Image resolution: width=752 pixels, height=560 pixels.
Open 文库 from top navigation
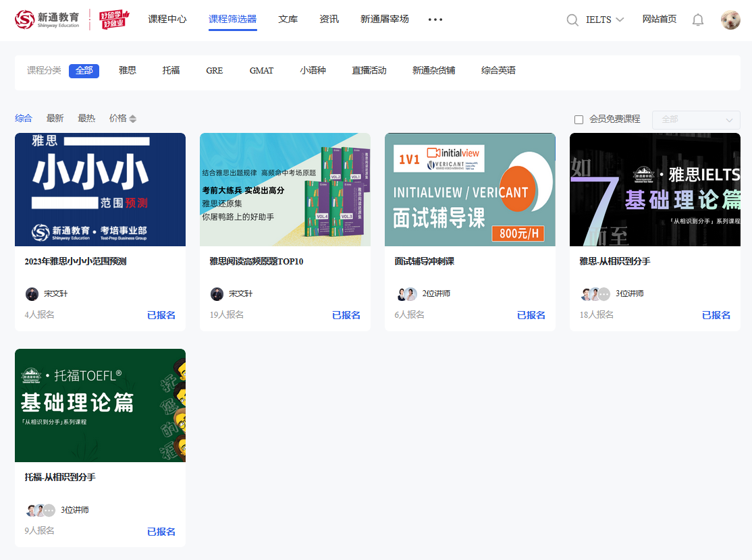288,19
